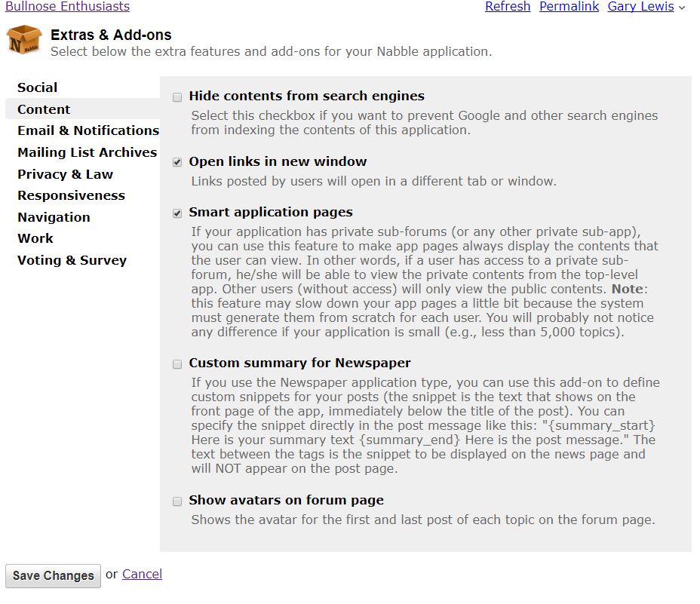
Task: Go to Mailing List Archives section
Action: (x=87, y=152)
